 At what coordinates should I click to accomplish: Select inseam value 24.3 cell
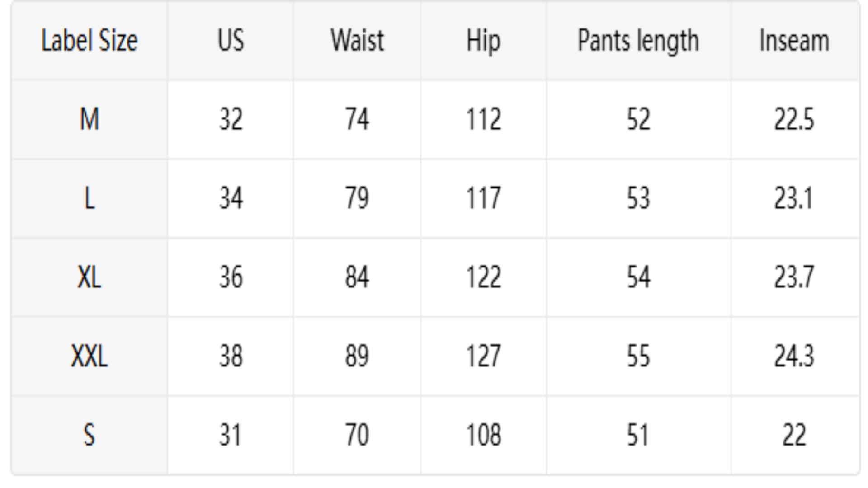tap(795, 357)
